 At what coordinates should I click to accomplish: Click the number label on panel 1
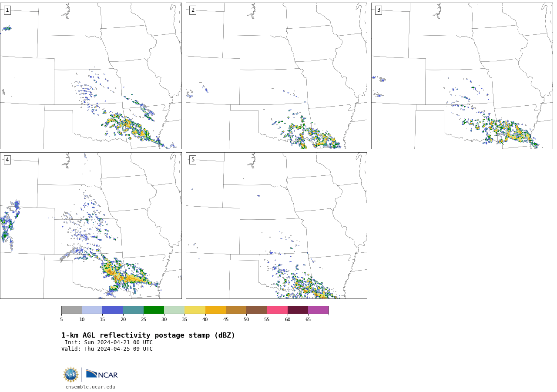(7, 10)
